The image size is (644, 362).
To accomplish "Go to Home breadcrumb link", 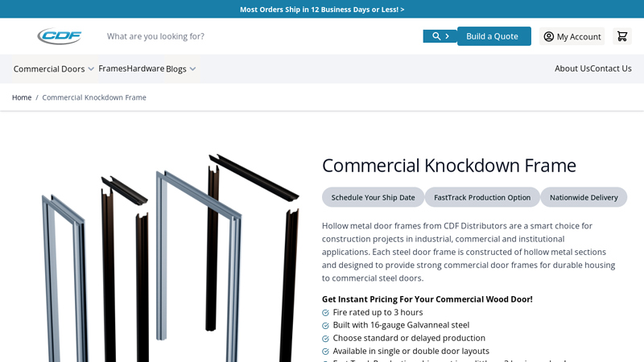I will [22, 97].
